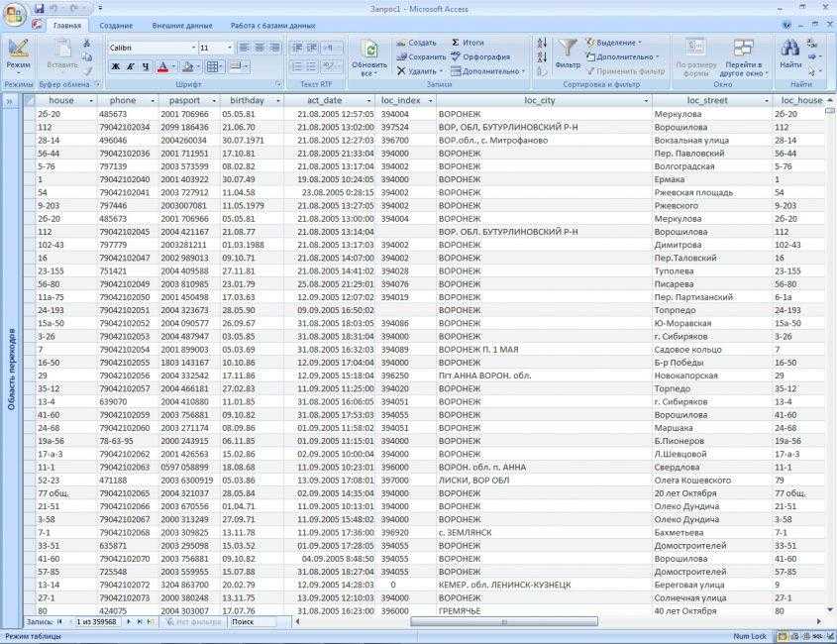Toggle italic formatting
The height and width of the screenshot is (644, 837).
click(x=131, y=67)
